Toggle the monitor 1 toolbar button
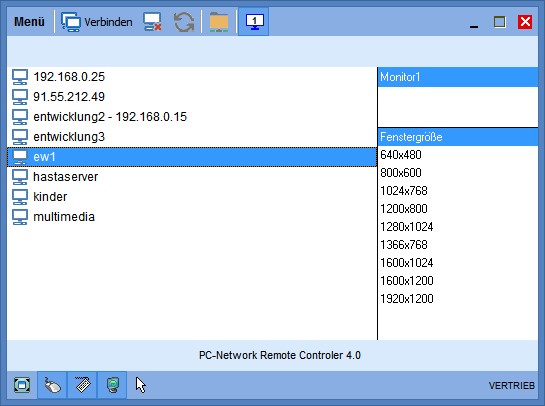Screen dimensions: 545x406 click(254, 22)
